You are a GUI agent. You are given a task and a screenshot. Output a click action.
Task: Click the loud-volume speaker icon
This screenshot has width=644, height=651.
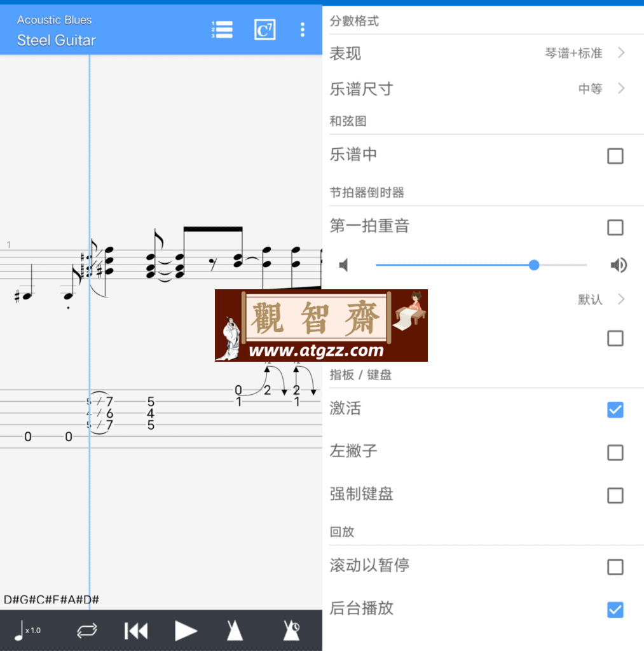point(619,265)
